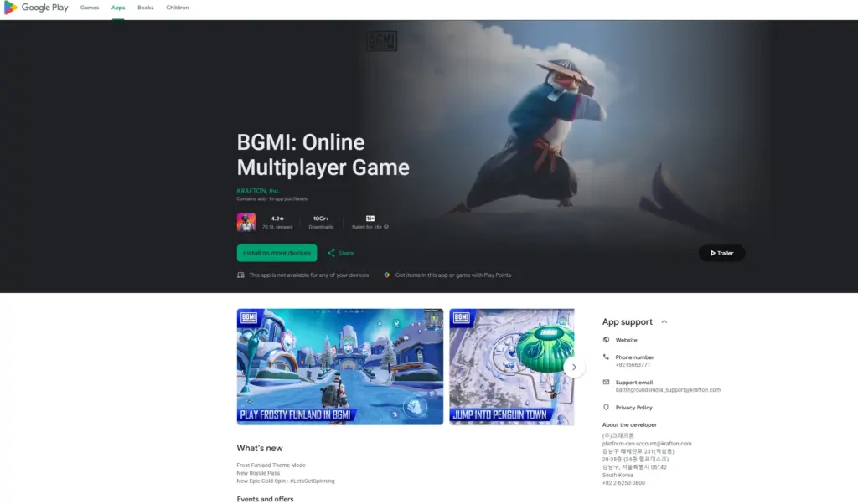This screenshot has width=858, height=504.
Task: Go to the Books tab
Action: point(146,8)
